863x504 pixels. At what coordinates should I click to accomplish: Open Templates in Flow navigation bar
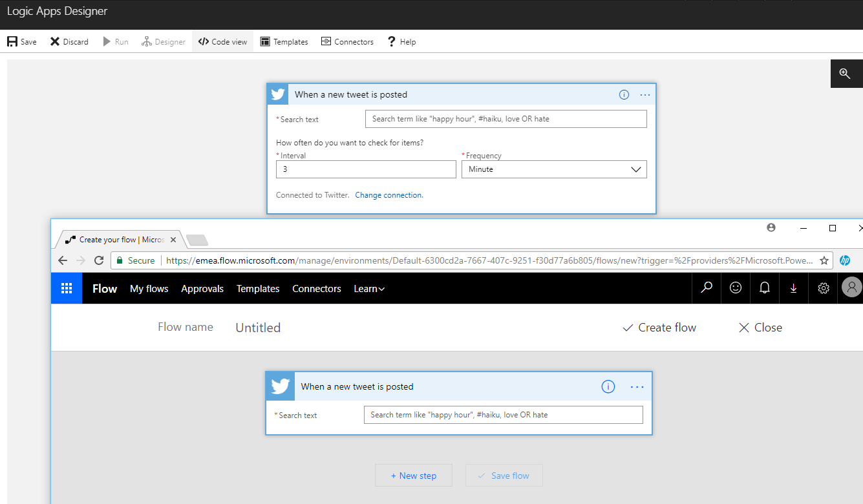click(x=258, y=289)
